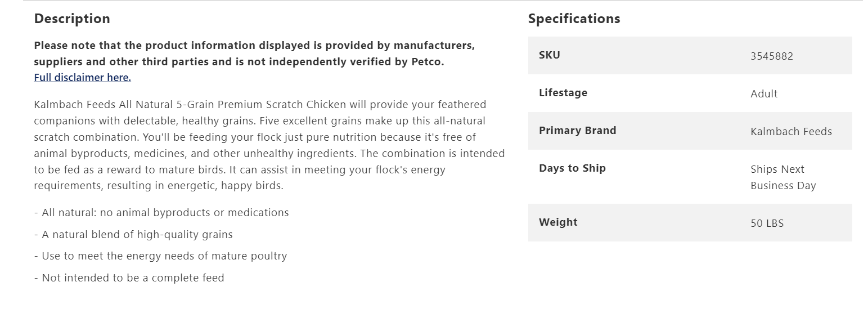Click the "Not intended to be a complete feed" bullet
This screenshot has width=868, height=309.
pos(129,278)
